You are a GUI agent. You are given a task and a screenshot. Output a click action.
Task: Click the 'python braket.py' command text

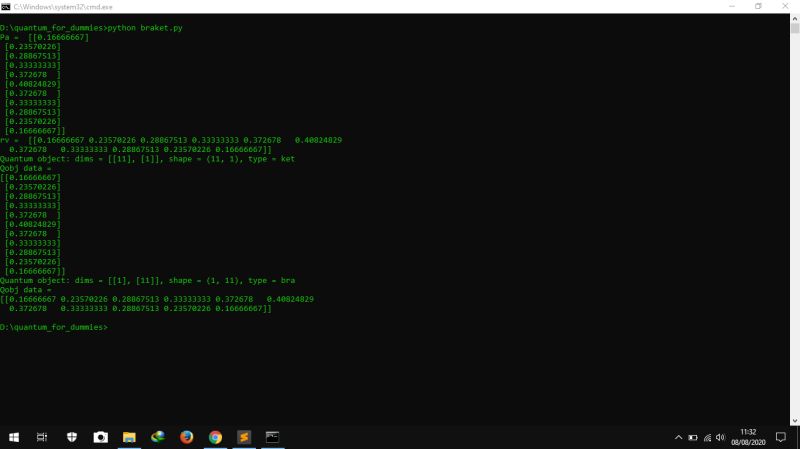pyautogui.click(x=145, y=28)
